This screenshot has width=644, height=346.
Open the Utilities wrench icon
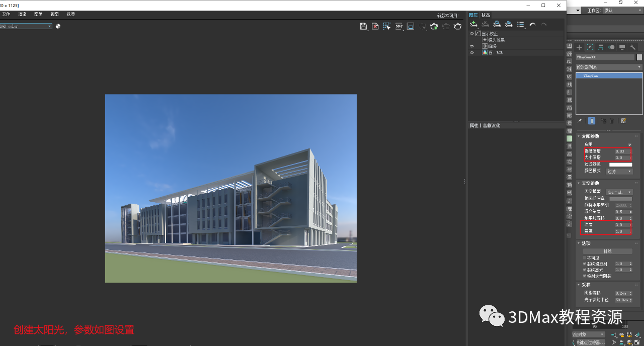pos(633,47)
